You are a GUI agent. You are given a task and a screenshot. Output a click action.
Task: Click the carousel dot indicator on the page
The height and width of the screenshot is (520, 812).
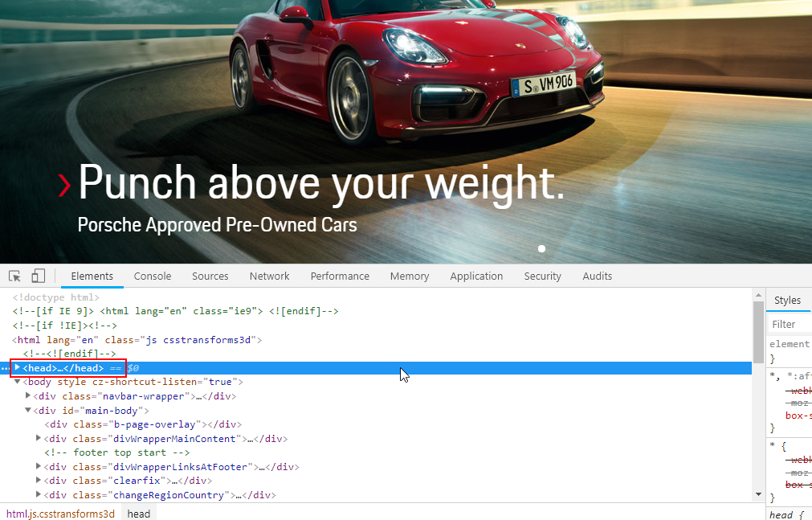[x=541, y=248]
